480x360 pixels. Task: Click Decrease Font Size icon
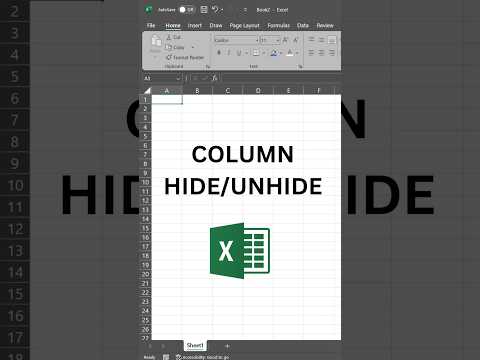coord(295,40)
